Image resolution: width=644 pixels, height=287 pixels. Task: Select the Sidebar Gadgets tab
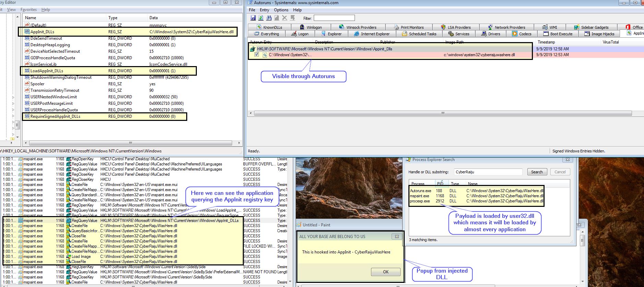591,27
